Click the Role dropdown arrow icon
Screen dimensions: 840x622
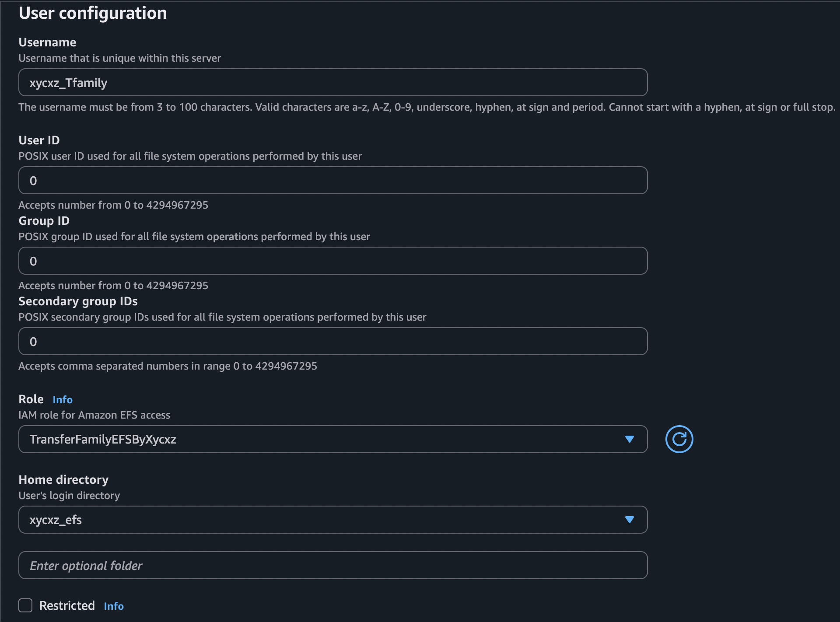630,439
